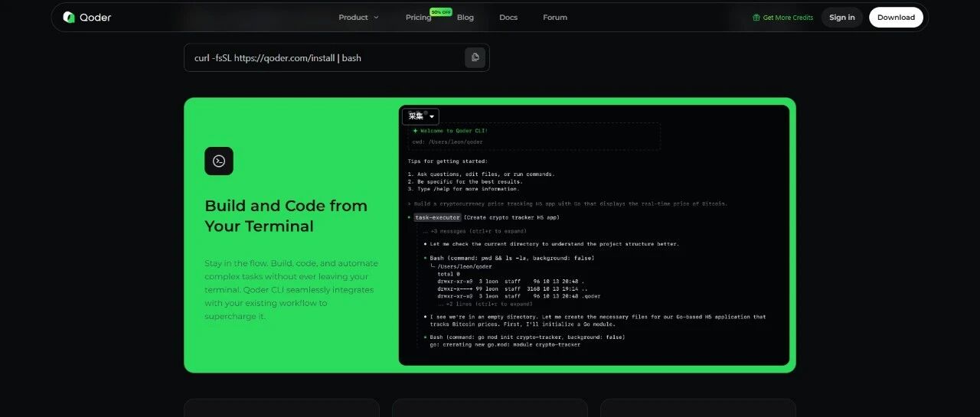Open the Docs page

508,18
